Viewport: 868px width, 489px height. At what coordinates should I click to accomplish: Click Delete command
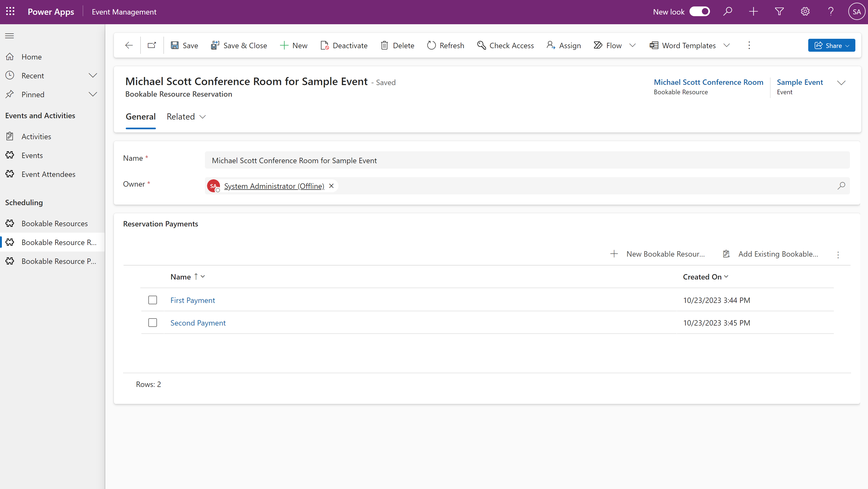tap(397, 45)
